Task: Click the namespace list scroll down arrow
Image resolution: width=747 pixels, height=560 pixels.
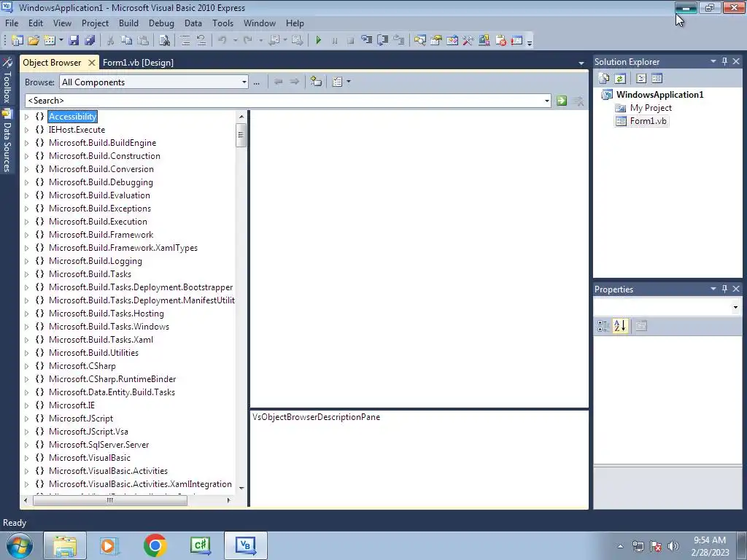Action: [x=241, y=488]
